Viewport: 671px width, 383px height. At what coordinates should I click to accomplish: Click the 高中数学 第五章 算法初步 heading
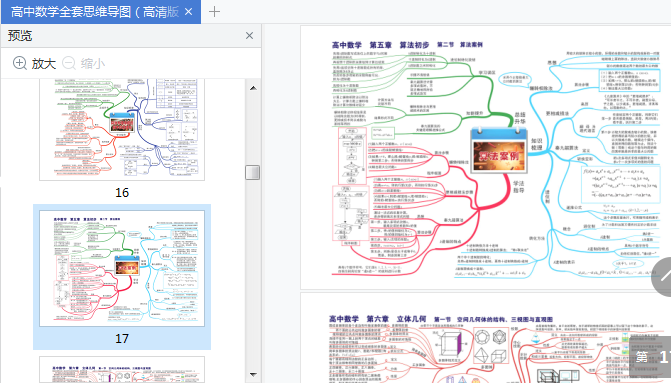[380, 45]
